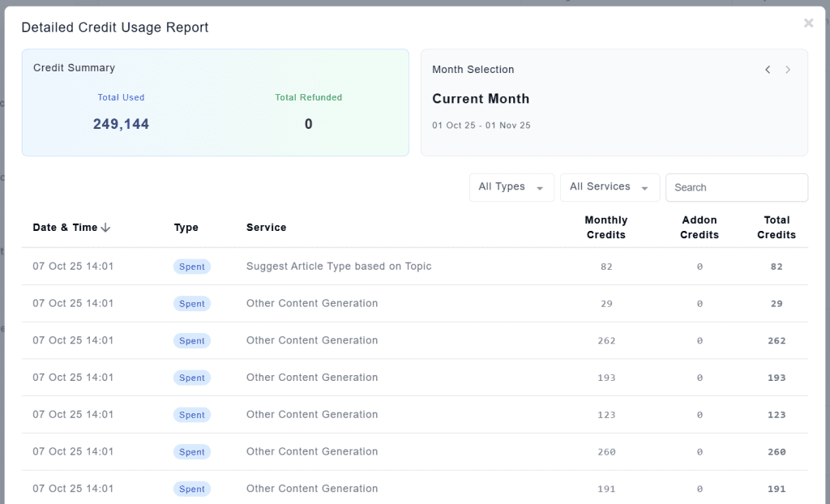Image resolution: width=830 pixels, height=504 pixels.
Task: Select the Other Content Generation row with 262 credits
Action: click(312, 340)
